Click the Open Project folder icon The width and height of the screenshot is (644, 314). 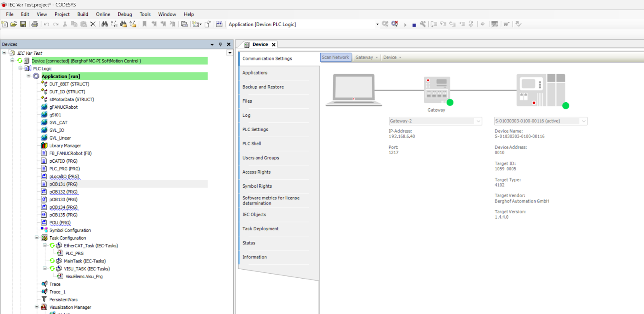[14, 24]
